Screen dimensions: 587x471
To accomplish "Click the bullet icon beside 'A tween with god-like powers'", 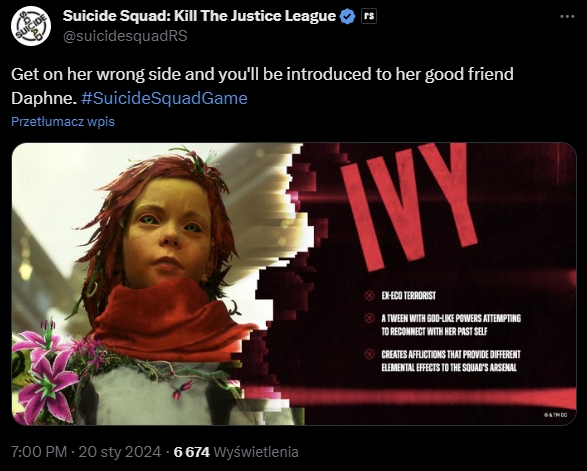I will 369,318.
